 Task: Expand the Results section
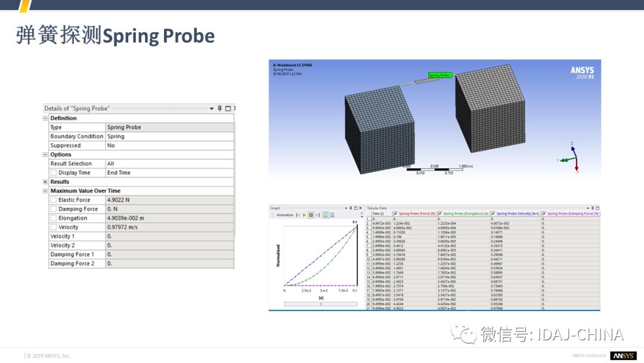[45, 182]
